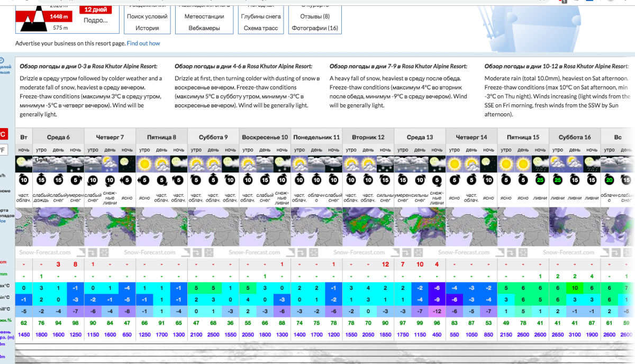
Task: Open Поиск условий link
Action: tap(147, 16)
